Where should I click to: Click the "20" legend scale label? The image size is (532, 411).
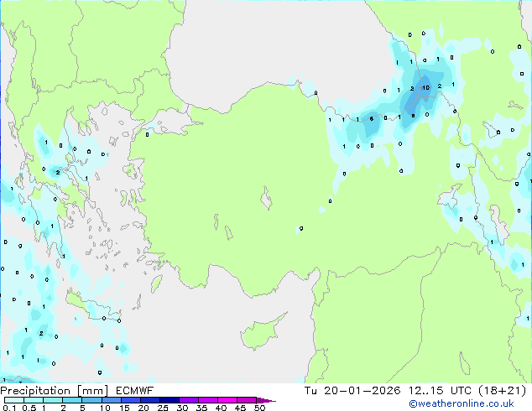click(x=143, y=408)
